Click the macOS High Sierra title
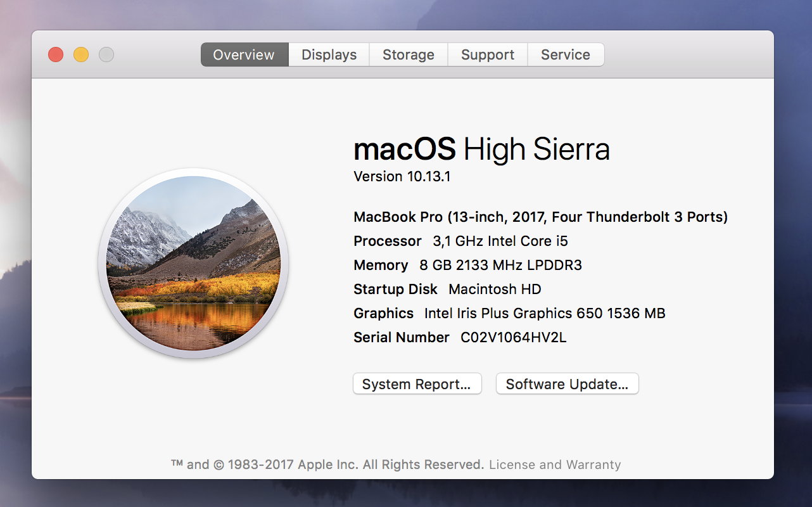Image resolution: width=812 pixels, height=507 pixels. (481, 150)
